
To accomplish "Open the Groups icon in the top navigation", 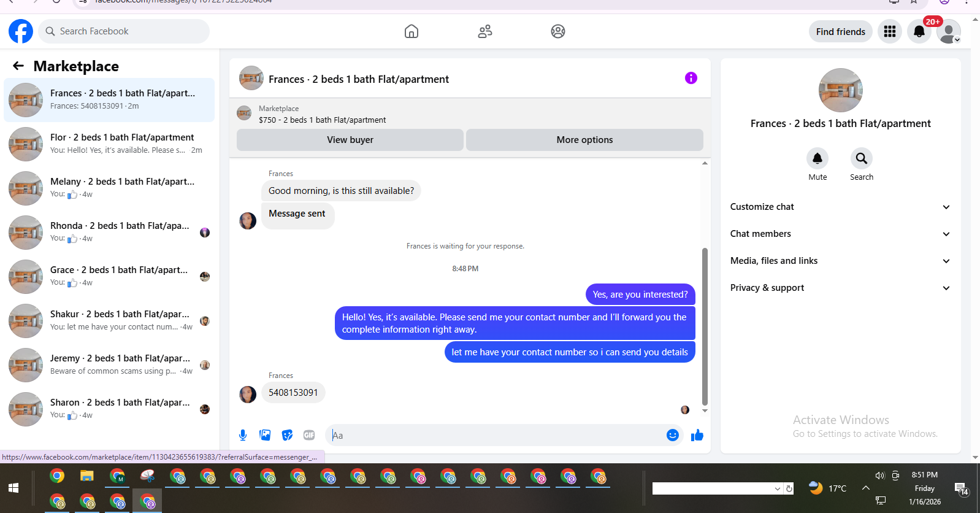I will coord(558,31).
